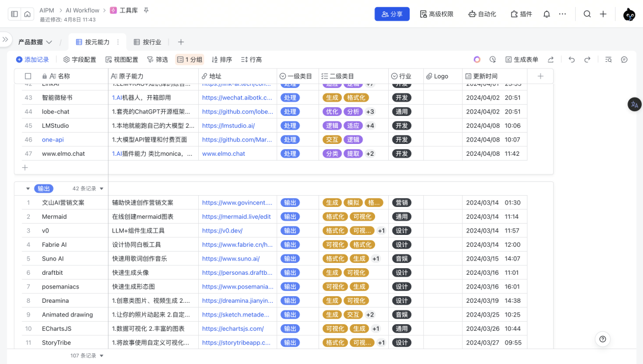
Task: Click the 添加记录 add record button
Action: [x=32, y=59]
